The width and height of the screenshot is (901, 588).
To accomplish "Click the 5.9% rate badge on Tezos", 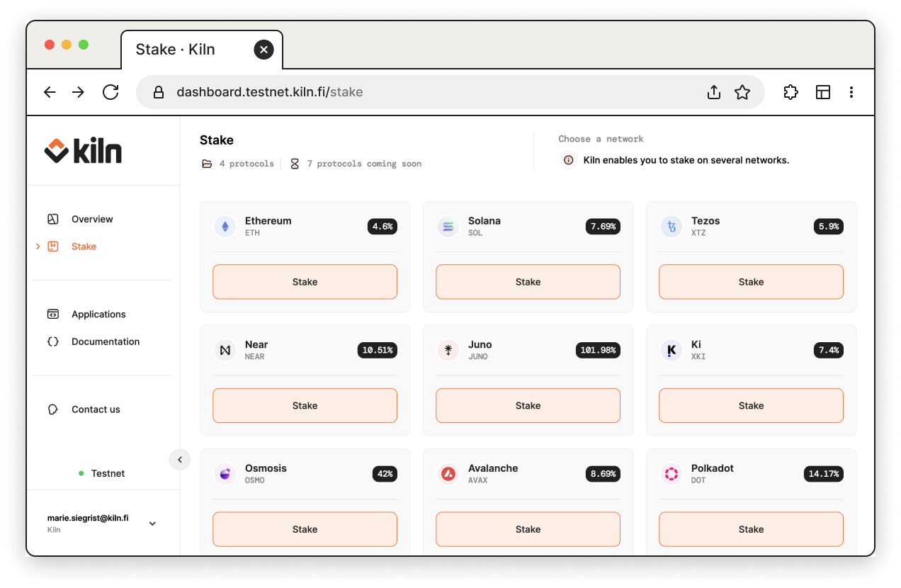I will point(829,227).
